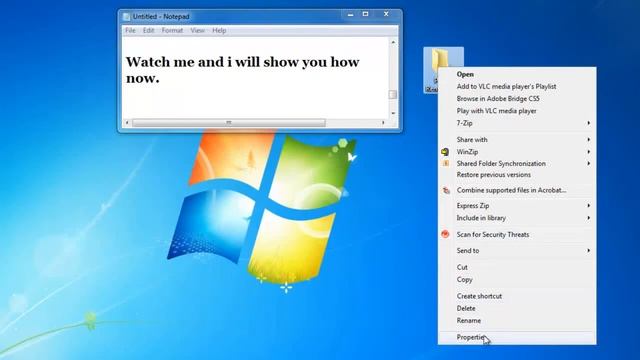Expand the Send to submenu arrow
Screen dimensions: 640x360
point(589,251)
